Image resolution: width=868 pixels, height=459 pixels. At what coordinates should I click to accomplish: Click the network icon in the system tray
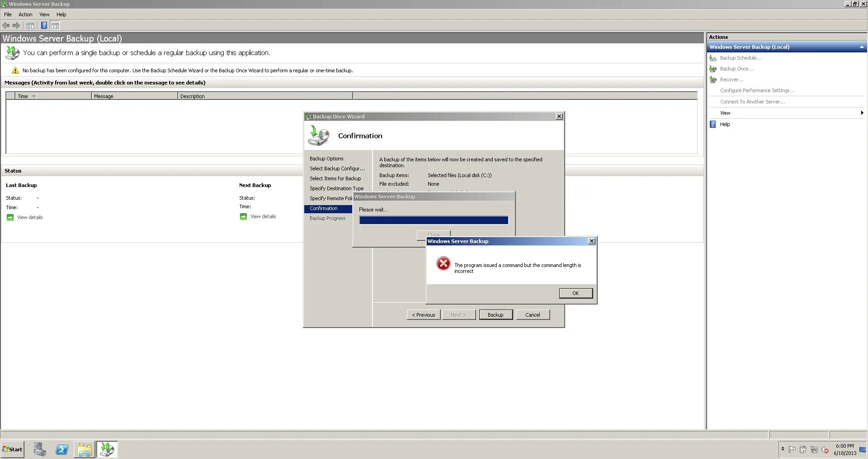click(814, 450)
